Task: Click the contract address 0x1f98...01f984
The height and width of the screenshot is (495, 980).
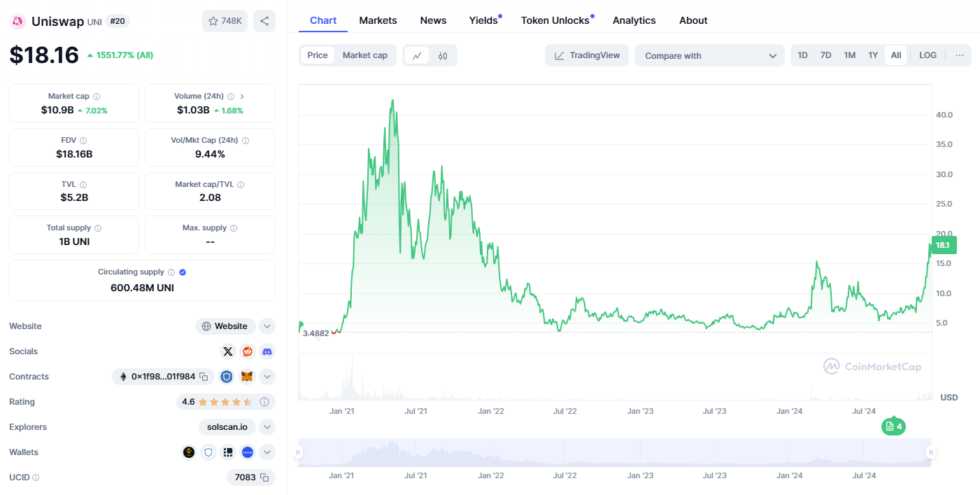Action: 164,377
